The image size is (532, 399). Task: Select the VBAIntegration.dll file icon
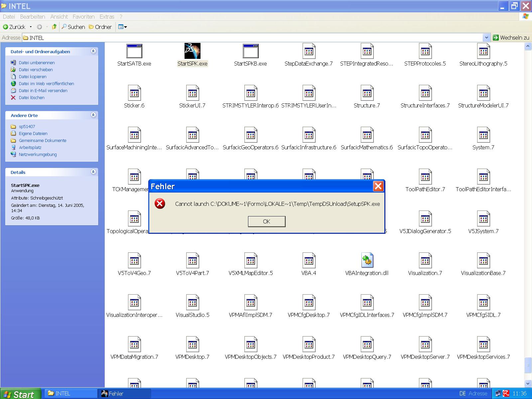pos(367,261)
